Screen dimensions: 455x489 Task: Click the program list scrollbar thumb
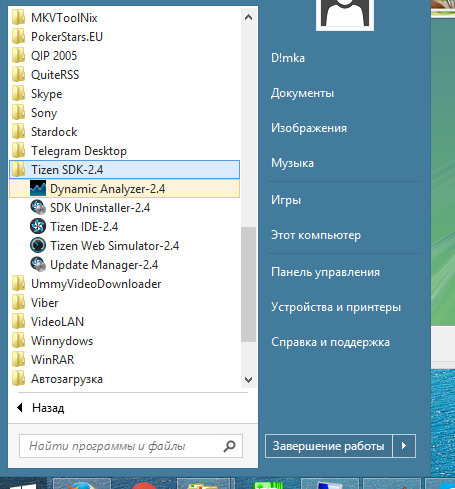(248, 284)
